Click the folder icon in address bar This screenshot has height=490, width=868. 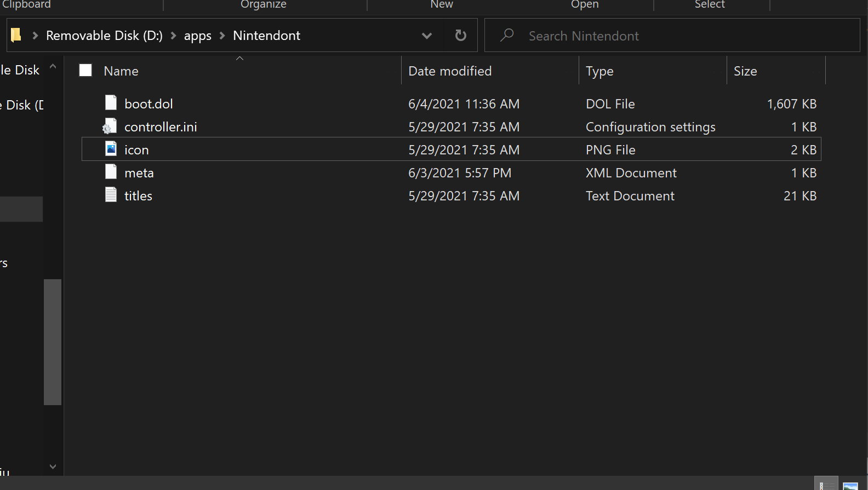(x=16, y=36)
